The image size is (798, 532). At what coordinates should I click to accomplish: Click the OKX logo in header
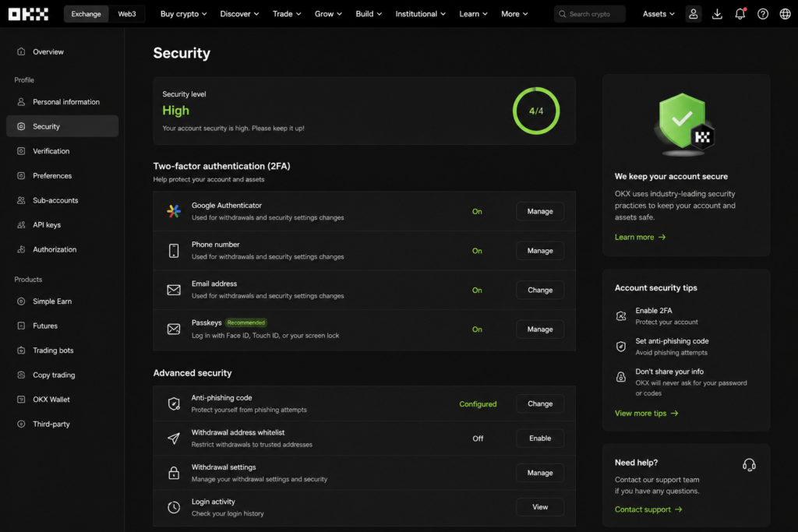click(29, 14)
